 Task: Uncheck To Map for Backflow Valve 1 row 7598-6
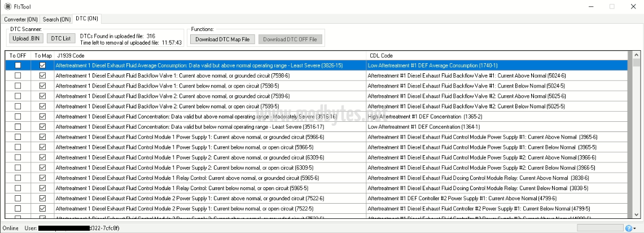(42, 76)
